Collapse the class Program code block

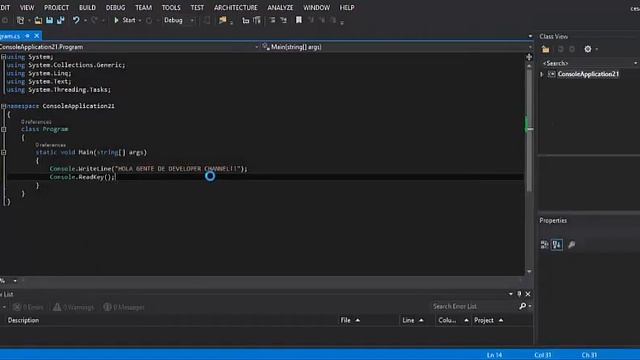click(3, 129)
